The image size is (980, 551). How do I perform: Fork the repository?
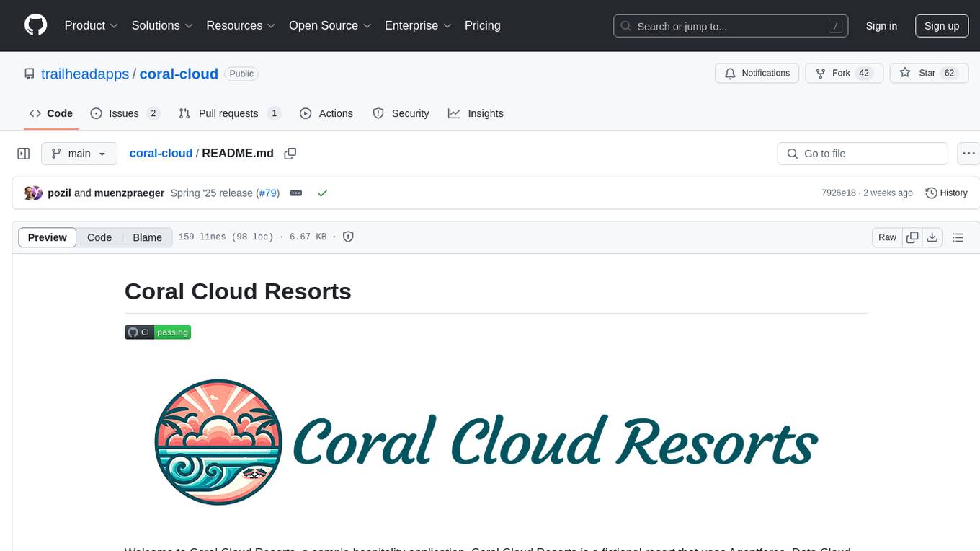tap(845, 74)
